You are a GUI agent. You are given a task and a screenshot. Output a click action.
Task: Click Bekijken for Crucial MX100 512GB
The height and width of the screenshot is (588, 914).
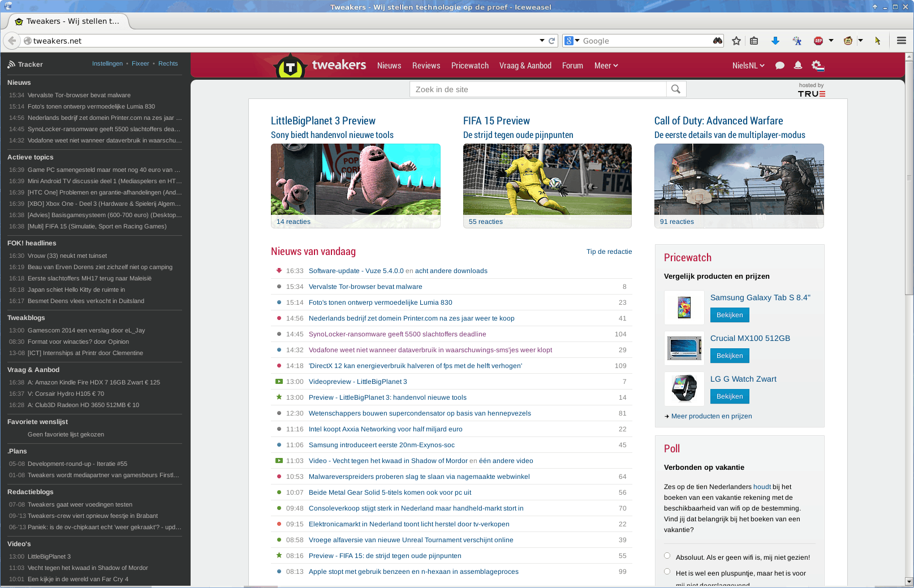coord(730,356)
